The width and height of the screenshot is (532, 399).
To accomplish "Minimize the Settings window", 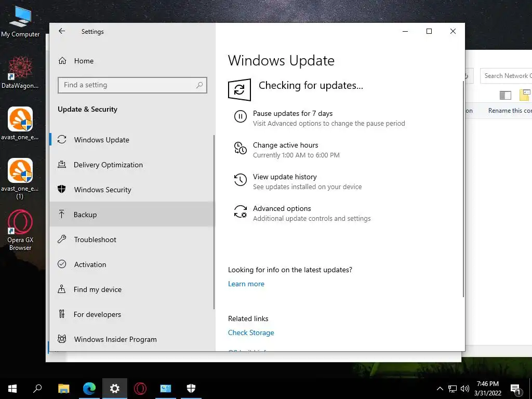I will pyautogui.click(x=405, y=31).
